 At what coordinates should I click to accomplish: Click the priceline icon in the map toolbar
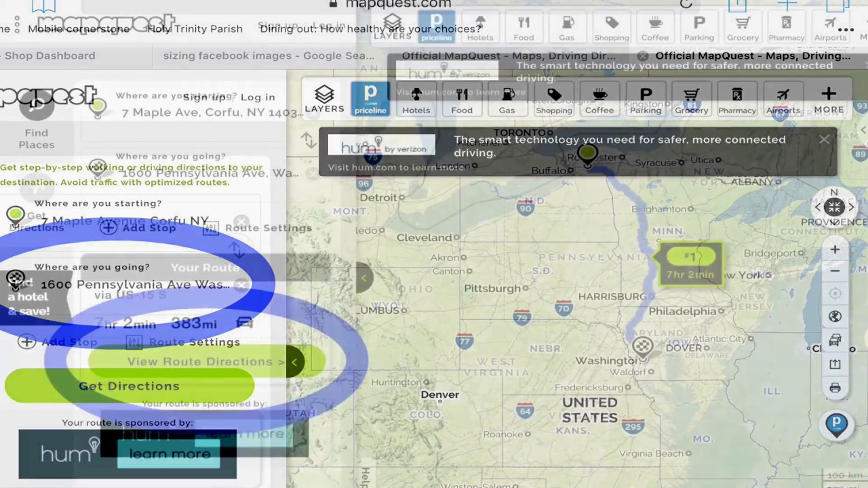tap(370, 99)
